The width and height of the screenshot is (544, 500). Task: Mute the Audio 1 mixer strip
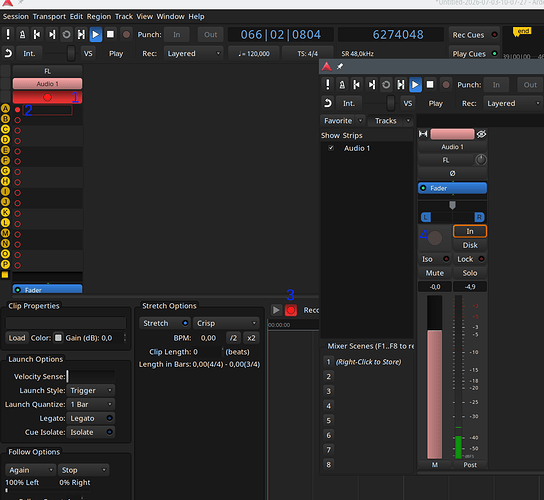[435, 273]
